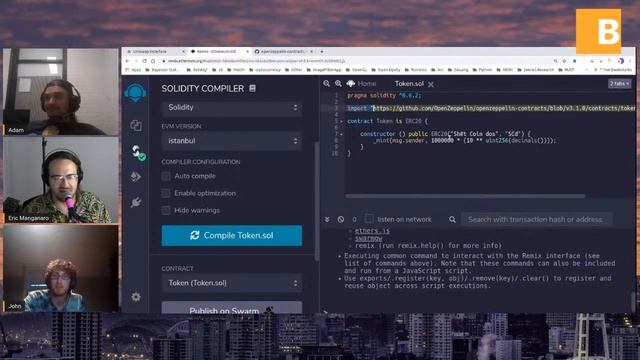
Task: Click the clear console icon
Action: 341,220
